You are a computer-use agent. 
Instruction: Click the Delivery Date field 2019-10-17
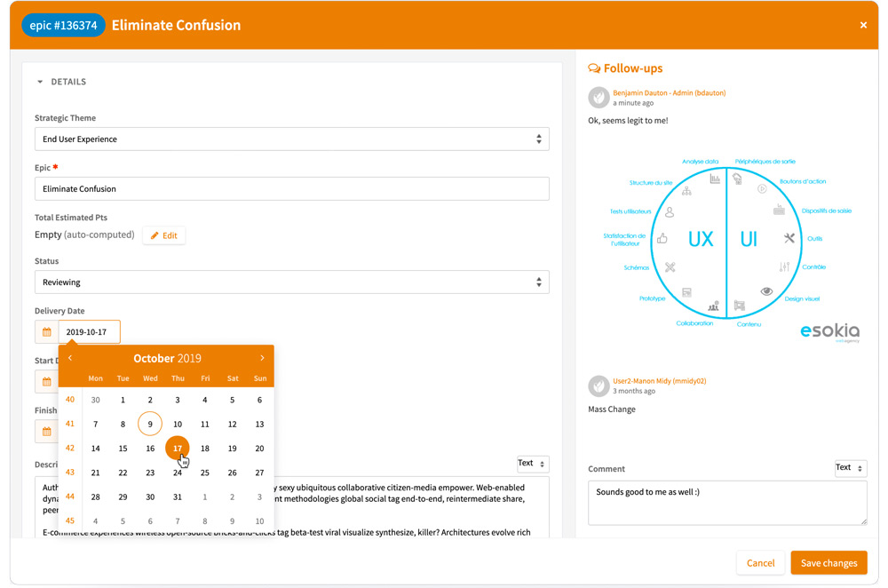(90, 332)
